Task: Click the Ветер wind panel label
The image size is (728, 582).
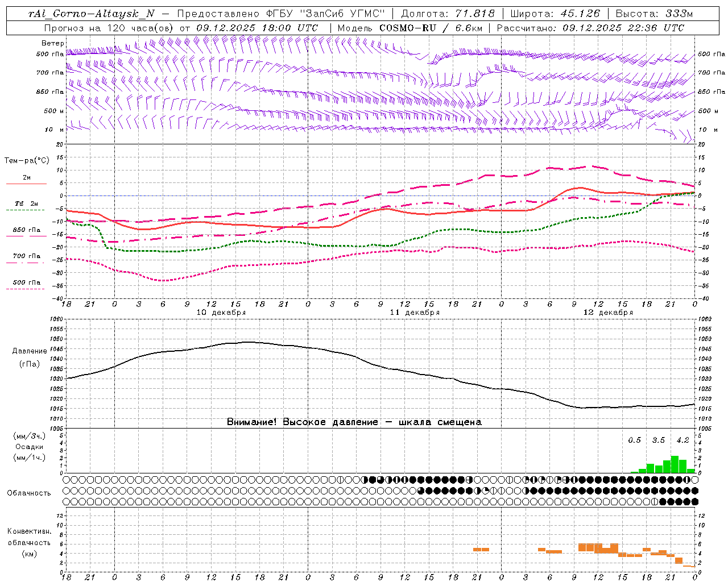Action: coord(52,43)
